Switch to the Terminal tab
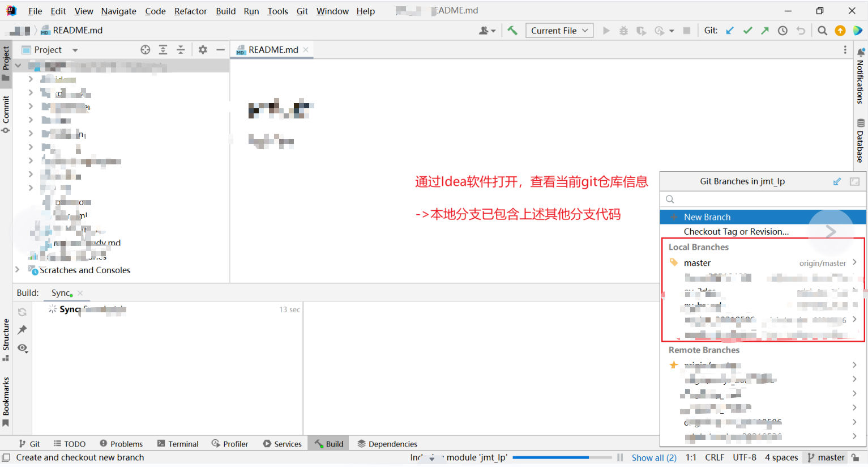868x467 pixels. coord(177,443)
